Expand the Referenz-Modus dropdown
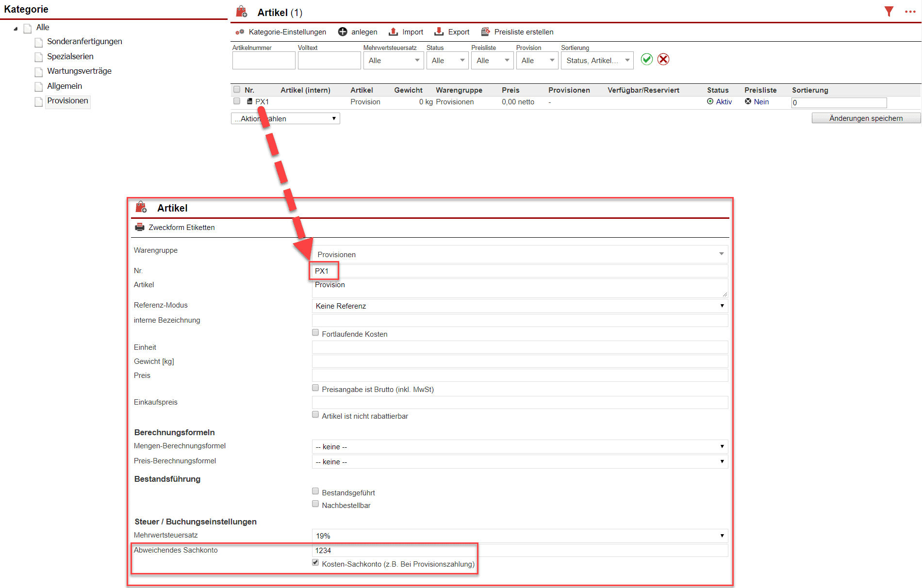The image size is (922, 588). point(519,306)
